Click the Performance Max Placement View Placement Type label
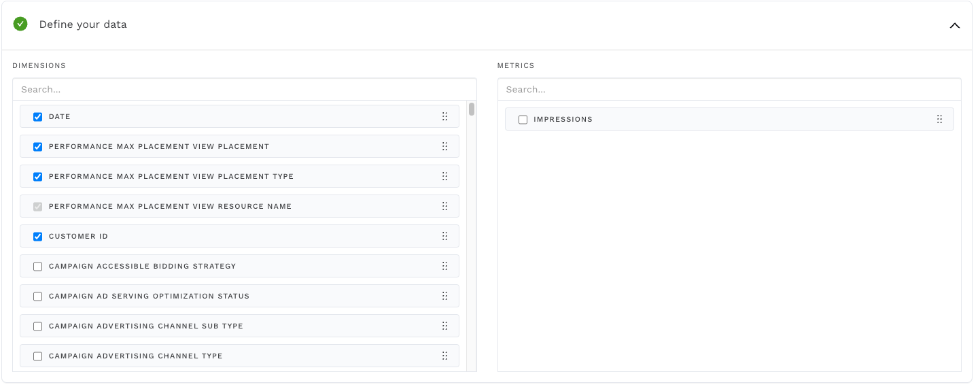Screen dimensions: 980x389 click(x=171, y=176)
